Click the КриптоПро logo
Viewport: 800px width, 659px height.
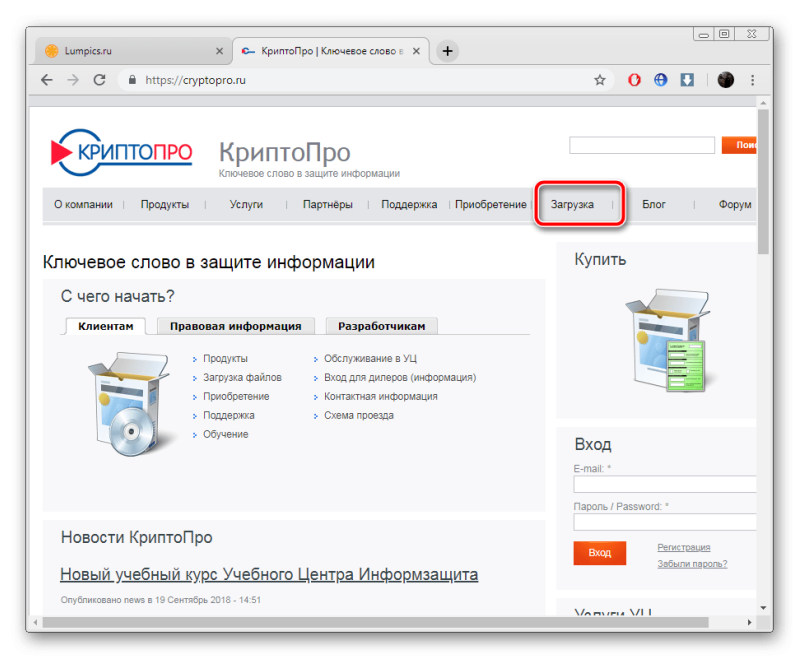coord(121,153)
